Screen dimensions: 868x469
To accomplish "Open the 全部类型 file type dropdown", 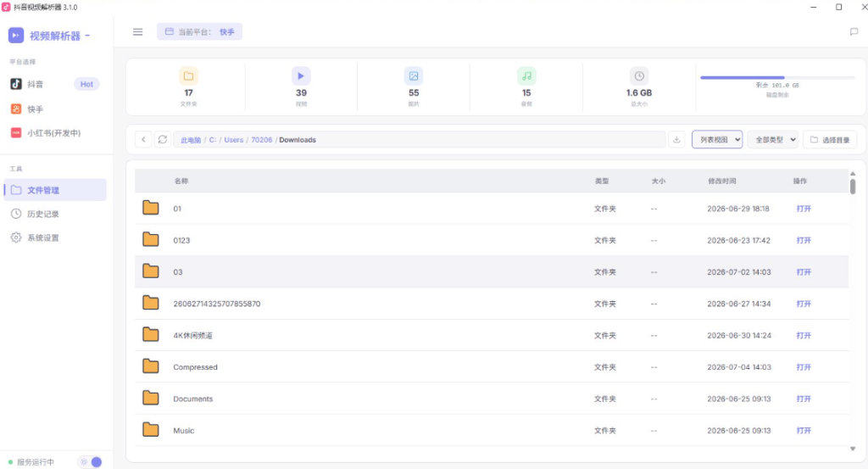I will pyautogui.click(x=773, y=140).
